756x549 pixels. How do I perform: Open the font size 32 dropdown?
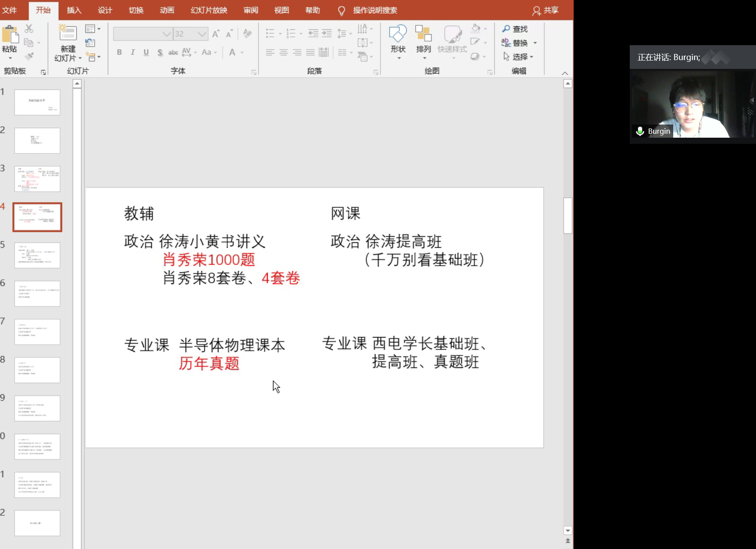202,34
